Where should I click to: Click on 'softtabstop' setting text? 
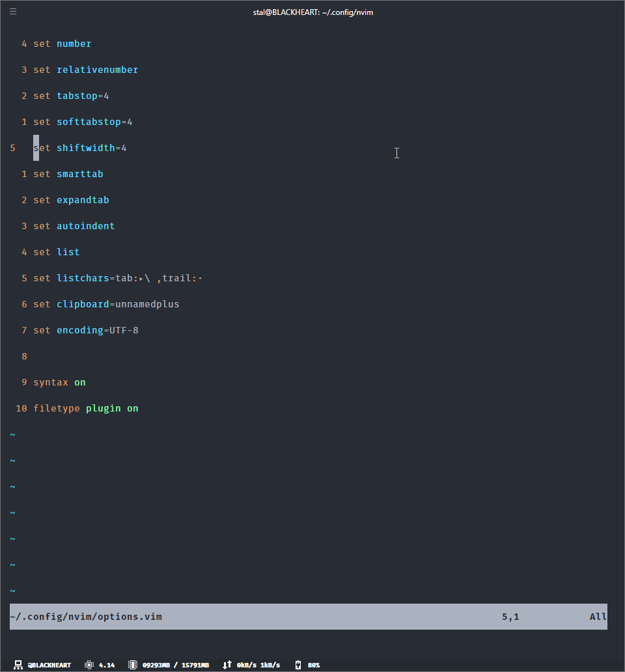click(89, 122)
